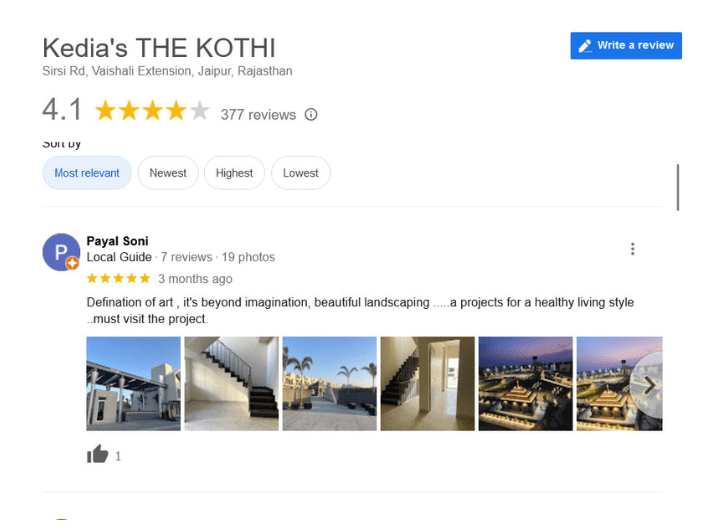This screenshot has width=727, height=530.
Task: Show next photos with right arrow
Action: [x=649, y=384]
